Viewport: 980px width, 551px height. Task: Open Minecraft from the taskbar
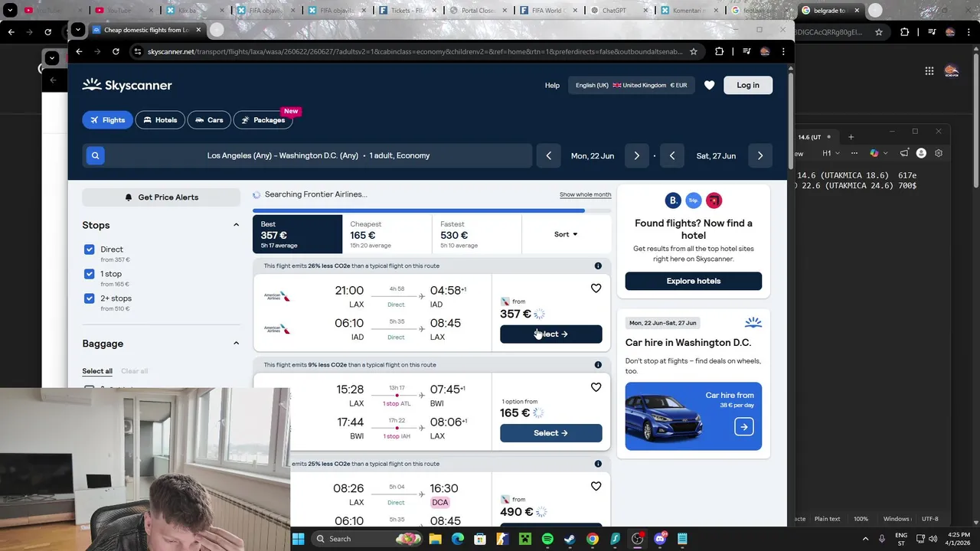pos(524,539)
